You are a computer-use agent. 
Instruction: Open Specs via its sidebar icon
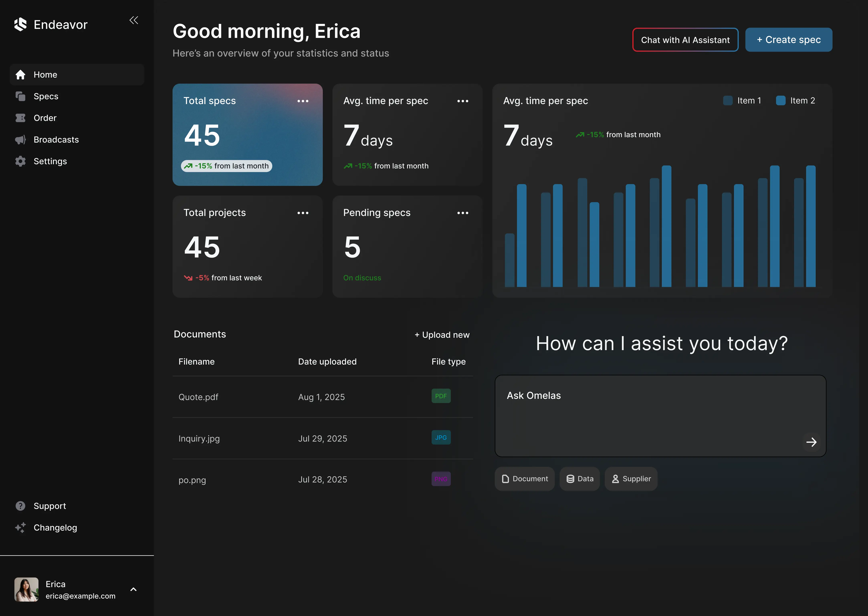20,96
